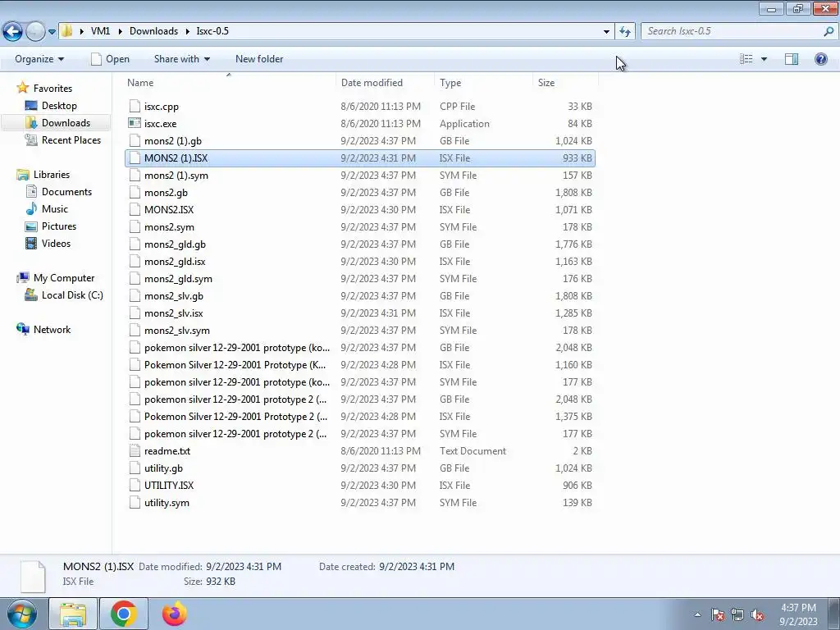The height and width of the screenshot is (630, 840).
Task: Click the folder icon in address bar
Action: coord(66,31)
